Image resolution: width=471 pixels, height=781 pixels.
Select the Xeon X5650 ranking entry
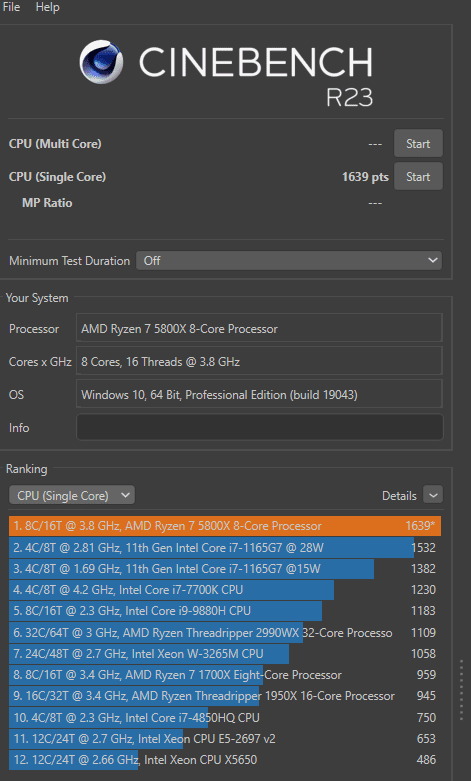(225, 760)
